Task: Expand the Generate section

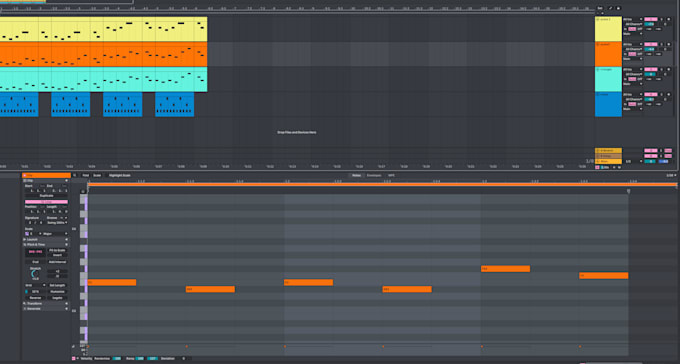Action: tap(66, 308)
